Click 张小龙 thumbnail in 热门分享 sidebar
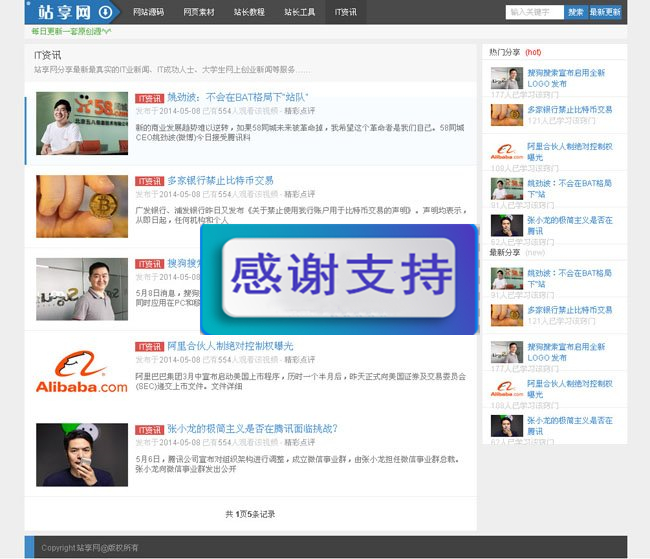Screen dimensions: 650x559 pos(507,226)
